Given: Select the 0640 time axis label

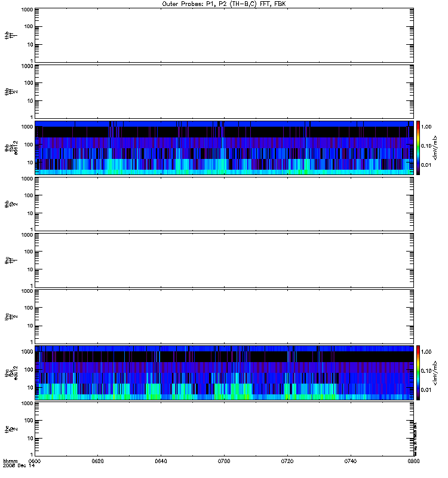Looking at the screenshot, I should pyautogui.click(x=161, y=461).
